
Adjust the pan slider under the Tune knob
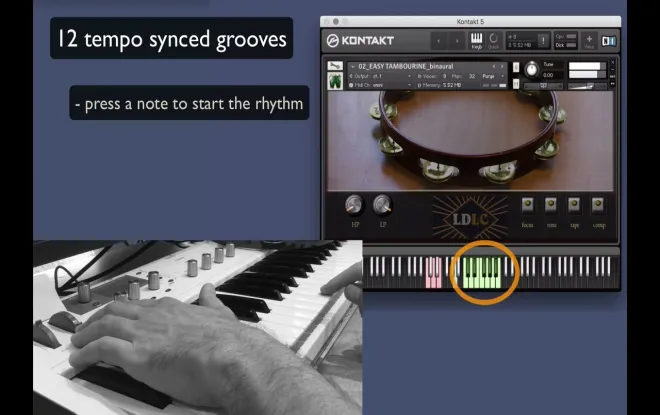click(x=543, y=86)
